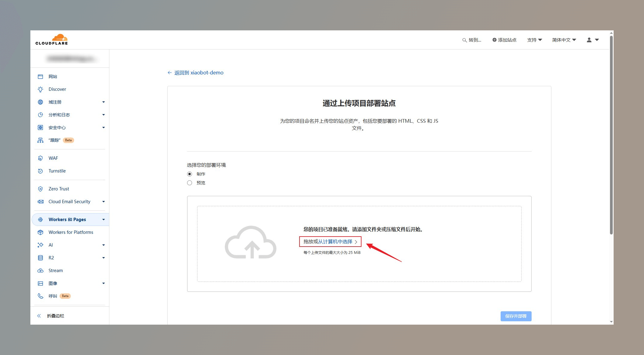
Task: Click the 保存并部署 button
Action: (516, 316)
